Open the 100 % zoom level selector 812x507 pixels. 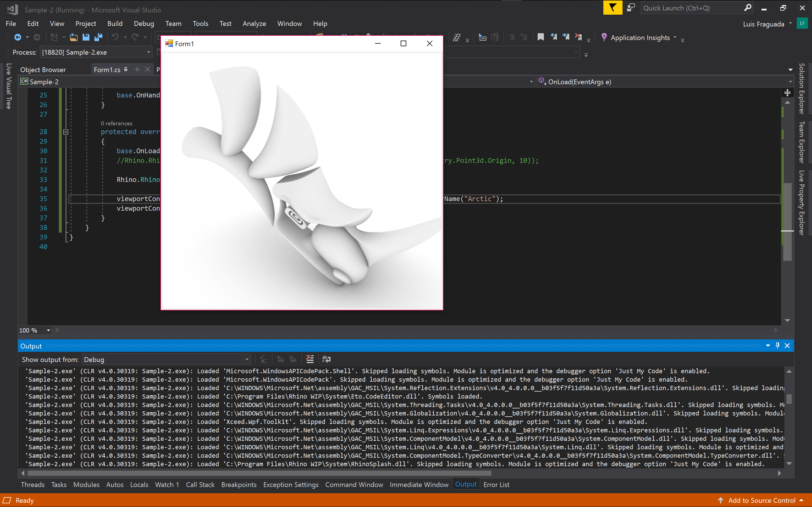pos(48,330)
